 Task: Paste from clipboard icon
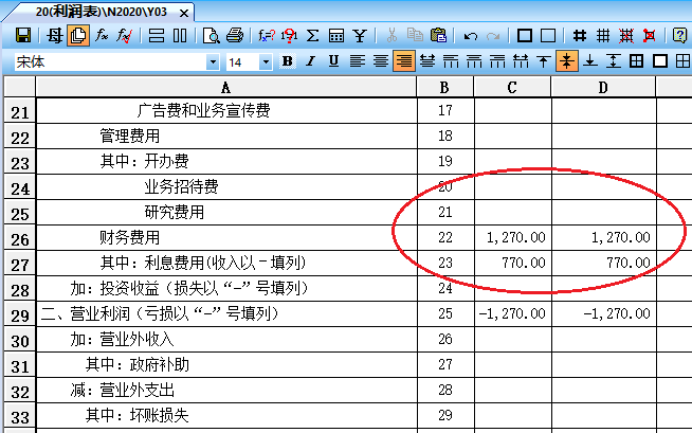(438, 36)
